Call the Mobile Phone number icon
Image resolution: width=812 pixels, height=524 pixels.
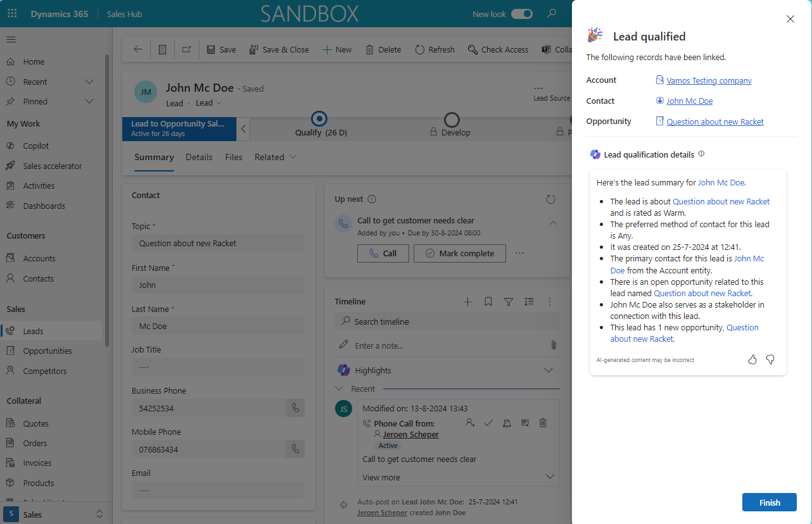295,449
